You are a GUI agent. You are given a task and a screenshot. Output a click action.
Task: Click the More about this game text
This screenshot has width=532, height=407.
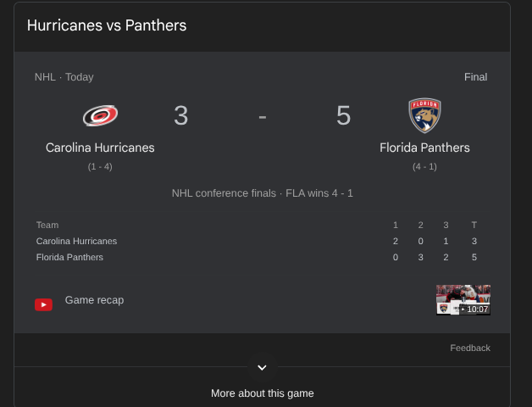[263, 393]
